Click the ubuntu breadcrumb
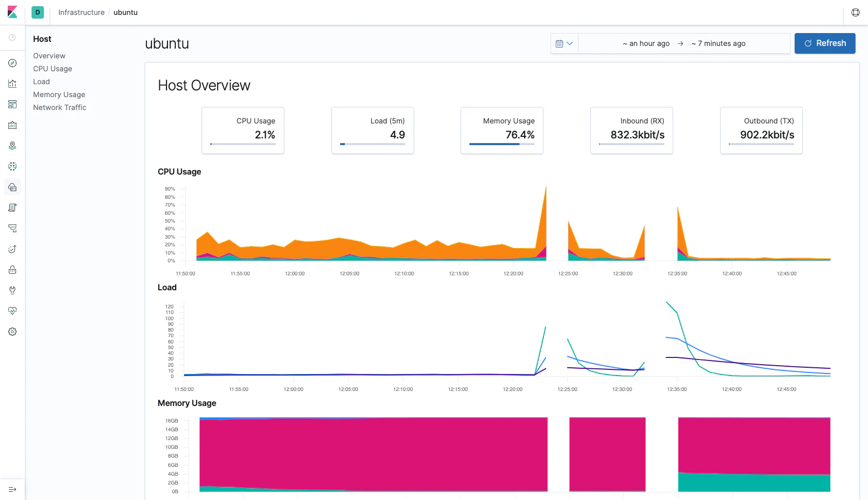 (126, 12)
